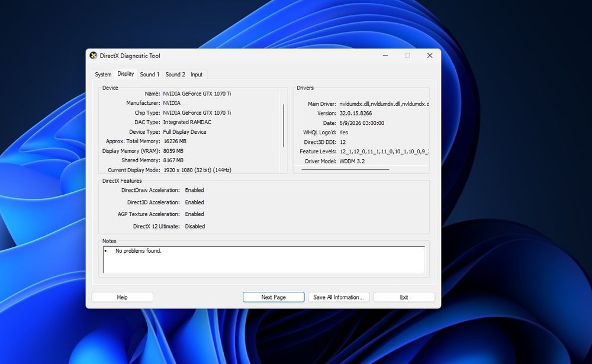Select the Display tab

[126, 73]
